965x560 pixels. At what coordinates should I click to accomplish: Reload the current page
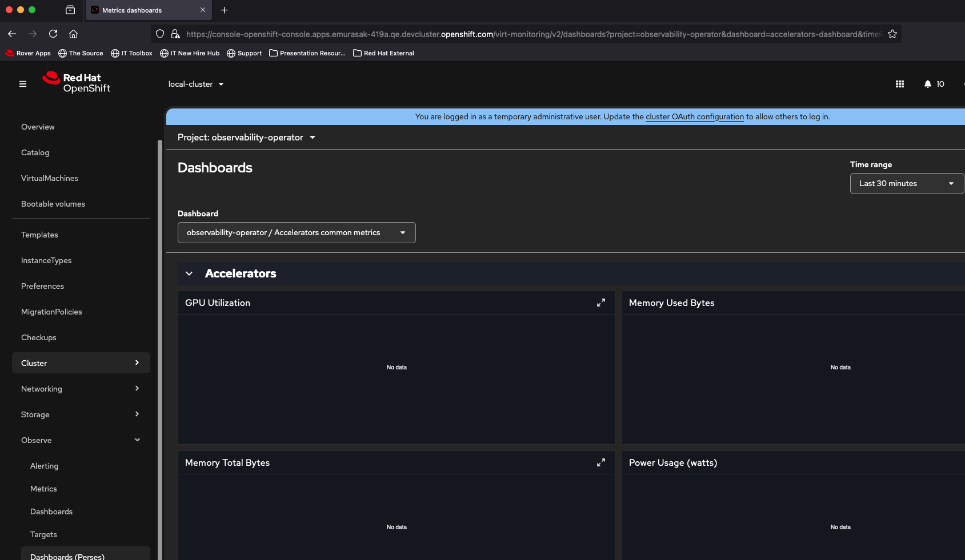(x=53, y=34)
